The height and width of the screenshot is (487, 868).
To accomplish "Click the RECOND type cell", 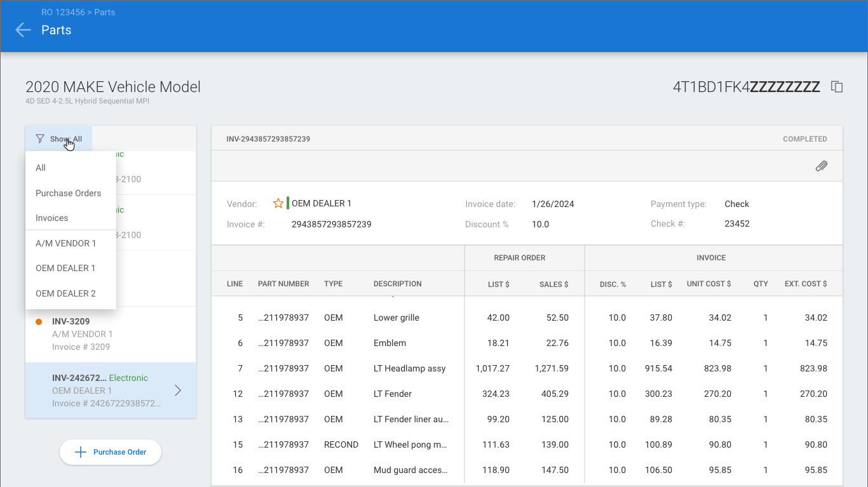I will pyautogui.click(x=341, y=444).
